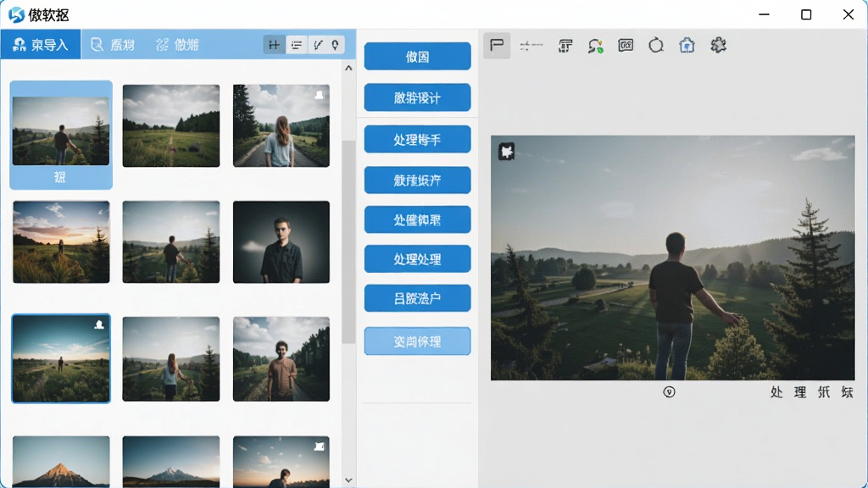This screenshot has width=868, height=488.
Task: Click the caption under the selected thumbnail
Action: (x=60, y=177)
